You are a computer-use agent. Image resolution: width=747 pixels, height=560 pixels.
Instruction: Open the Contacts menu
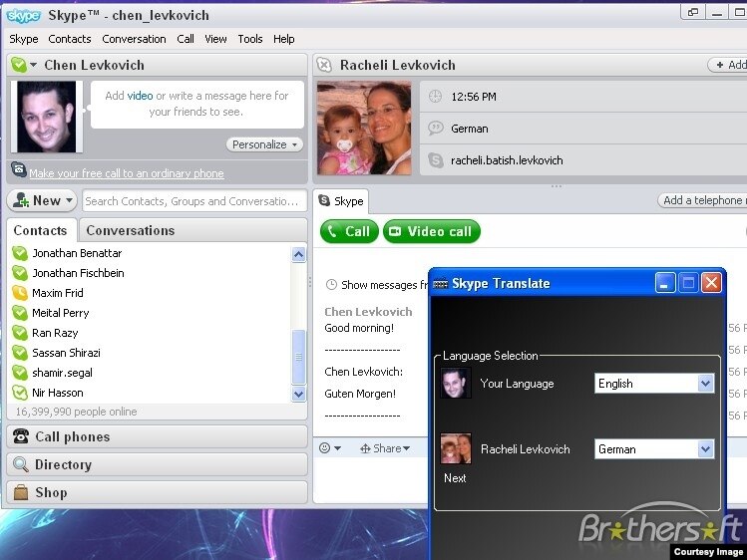click(x=70, y=39)
